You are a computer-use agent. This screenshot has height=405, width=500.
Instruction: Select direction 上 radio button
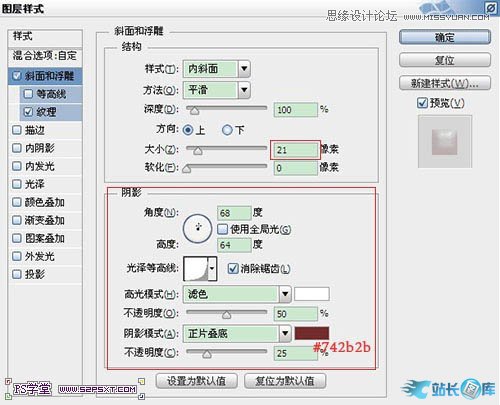coord(188,130)
